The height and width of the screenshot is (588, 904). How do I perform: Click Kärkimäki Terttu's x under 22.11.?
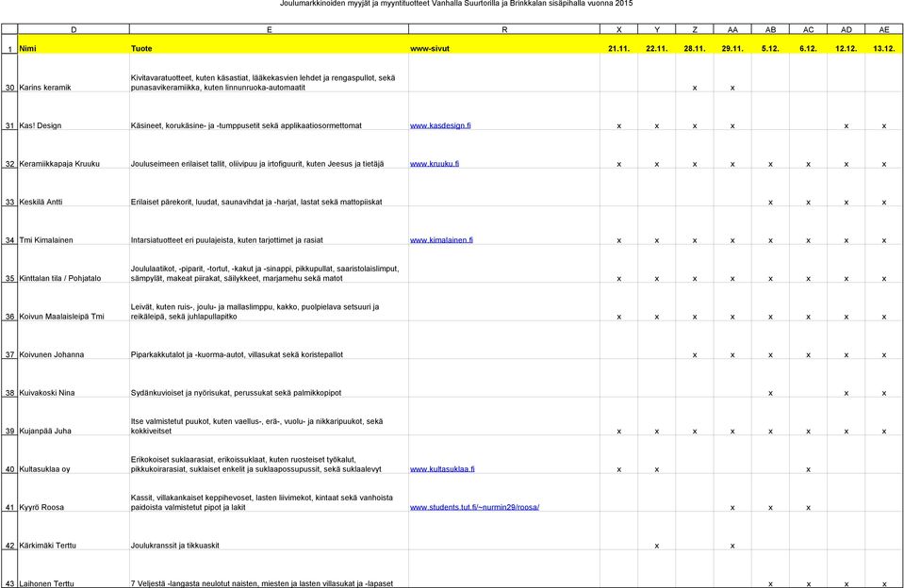coord(657,546)
